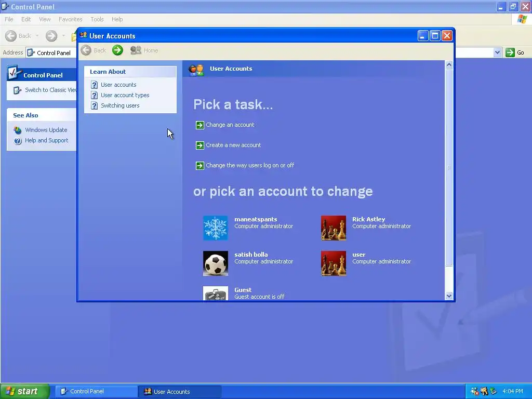Switch to Control Panel taskbar button
The height and width of the screenshot is (399, 532).
pos(96,391)
